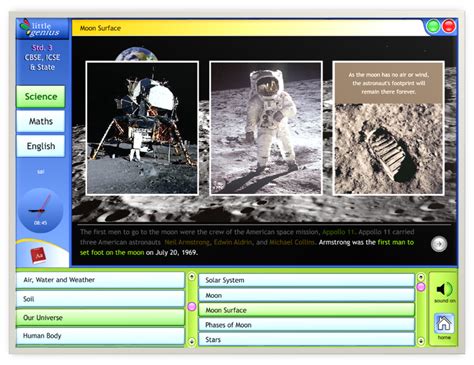Click the red round window button
This screenshot has width=474, height=365.
449,26
